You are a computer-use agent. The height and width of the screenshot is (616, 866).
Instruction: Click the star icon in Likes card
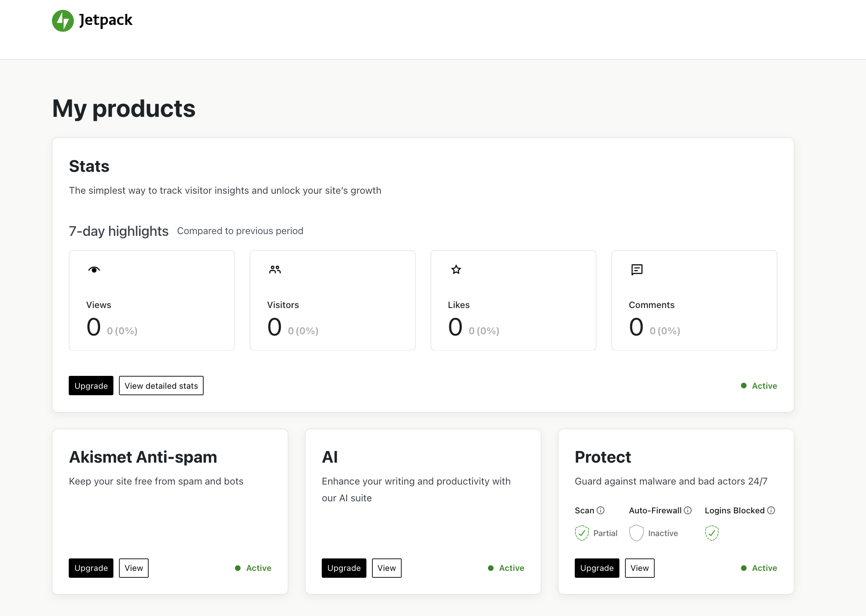tap(456, 269)
